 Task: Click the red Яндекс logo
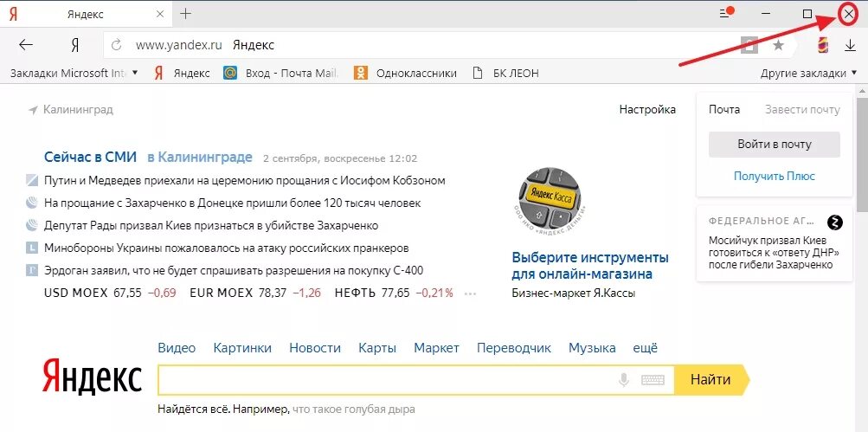click(92, 376)
